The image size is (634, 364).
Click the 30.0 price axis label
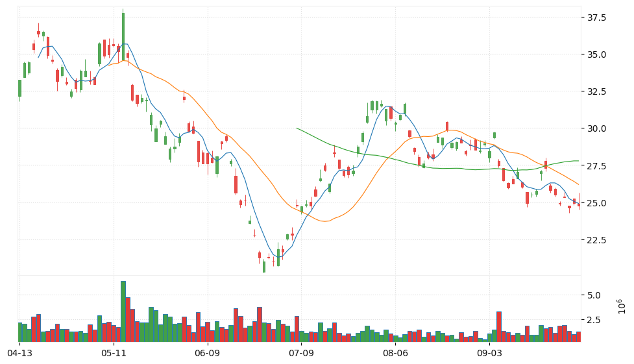click(x=596, y=128)
